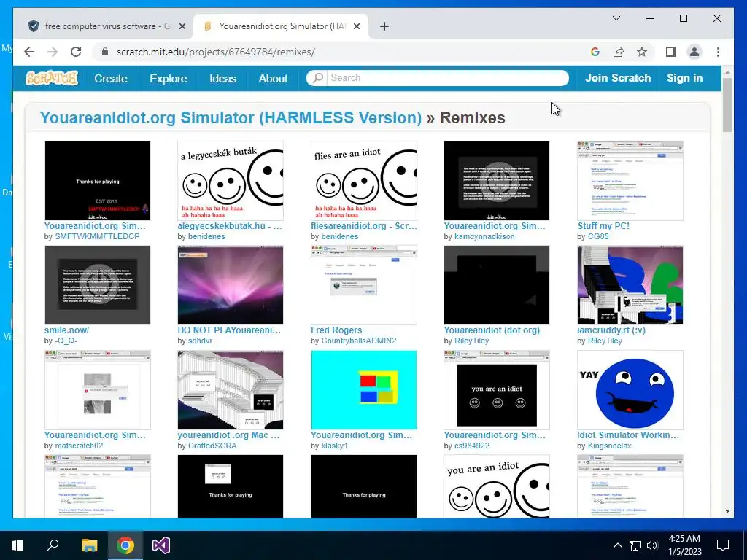Open File Explorer from the taskbar
747x560 pixels.
point(89,545)
